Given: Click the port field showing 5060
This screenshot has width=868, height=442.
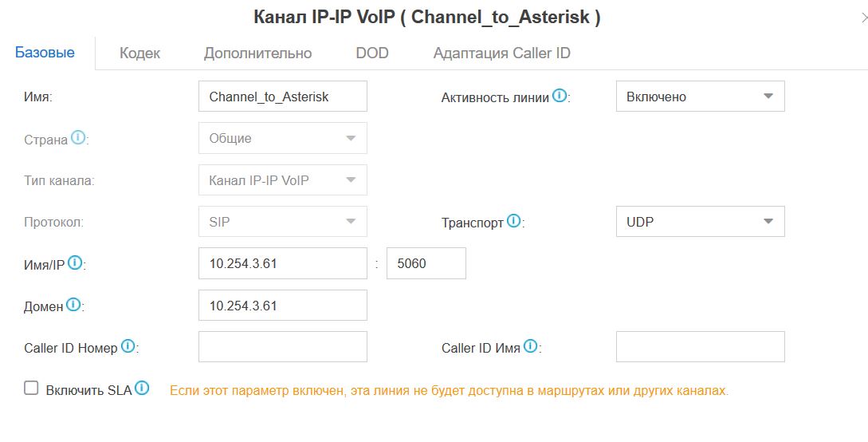Looking at the screenshot, I should [426, 263].
